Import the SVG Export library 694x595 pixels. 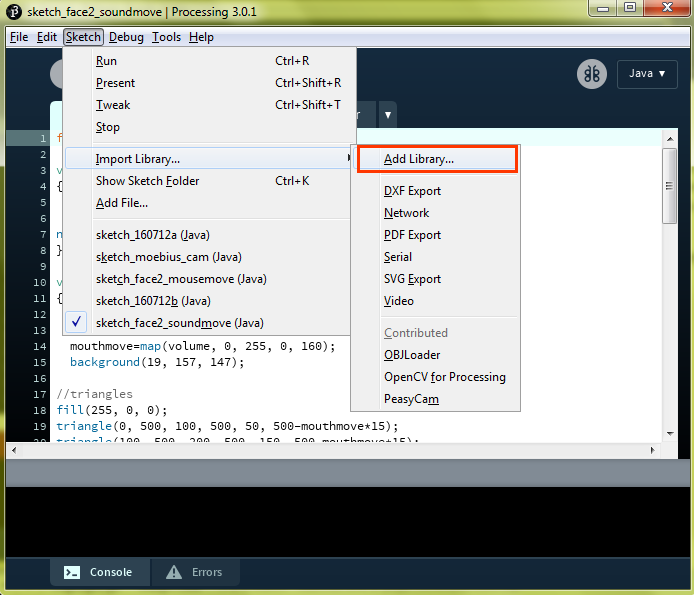pos(436,279)
